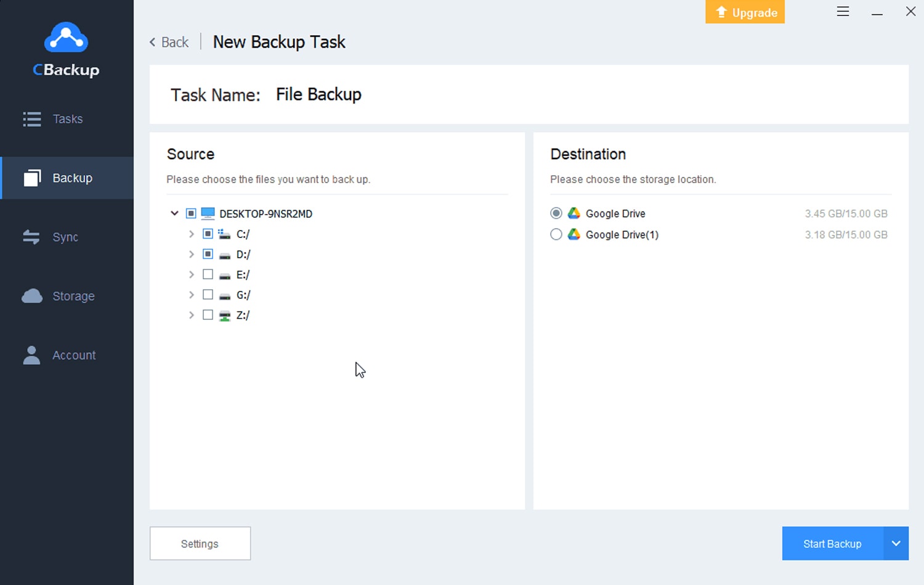
Task: Select the Google Drive(1) radio button
Action: pyautogui.click(x=556, y=234)
